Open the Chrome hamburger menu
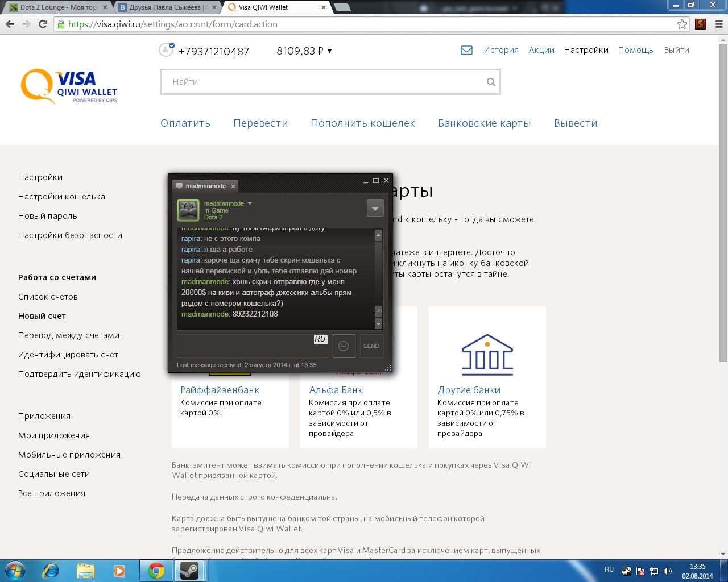 tap(719, 24)
